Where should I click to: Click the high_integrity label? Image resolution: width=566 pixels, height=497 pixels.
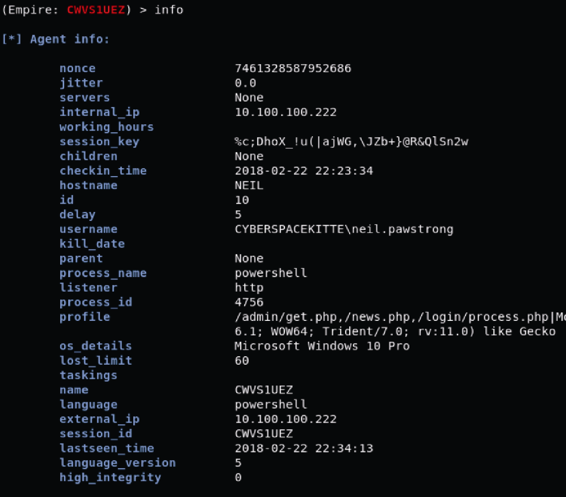coord(110,478)
